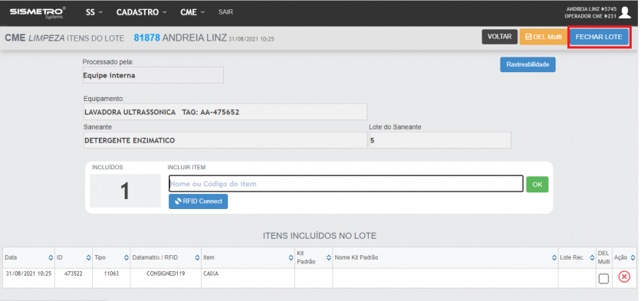Click the OPERADOR CME 231 text
Image resolution: width=644 pixels, height=301 pixels.
tap(590, 16)
